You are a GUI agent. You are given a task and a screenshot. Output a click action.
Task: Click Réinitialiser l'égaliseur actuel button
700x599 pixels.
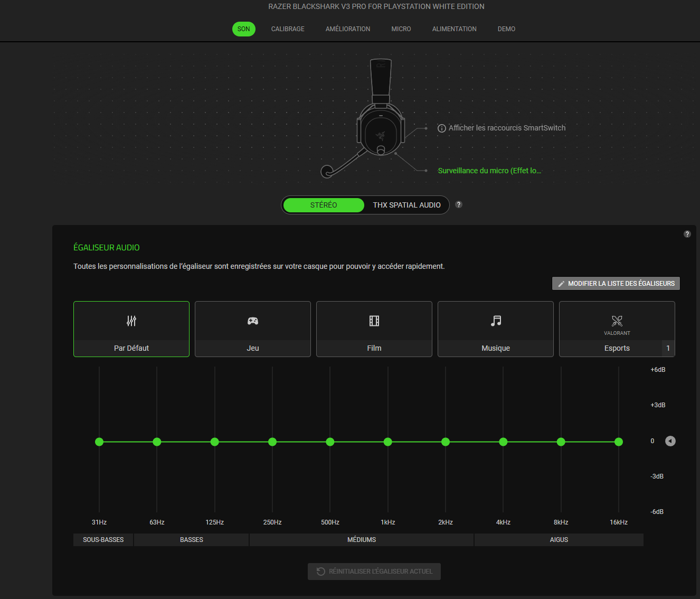pyautogui.click(x=374, y=572)
